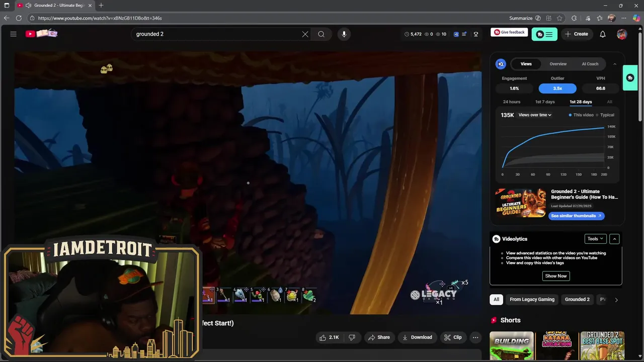Click See similar thumbnails
The image size is (644, 362).
[576, 216]
